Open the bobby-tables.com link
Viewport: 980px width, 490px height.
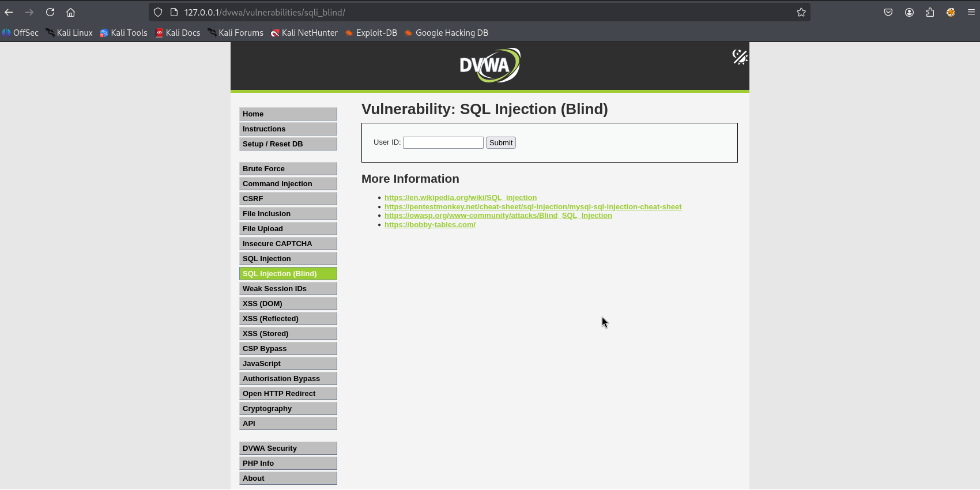[430, 225]
